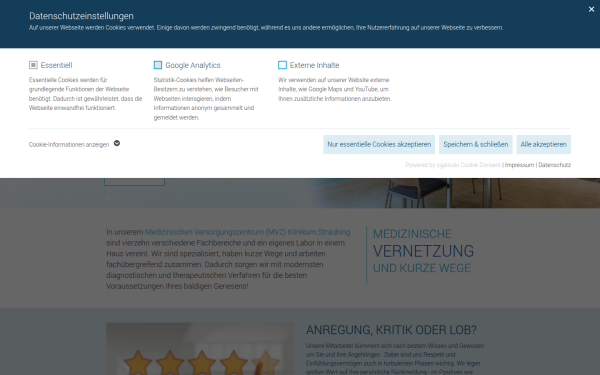Click the VERNETZUNG heading text
Image resolution: width=600 pixels, height=375 pixels.
coord(423,251)
